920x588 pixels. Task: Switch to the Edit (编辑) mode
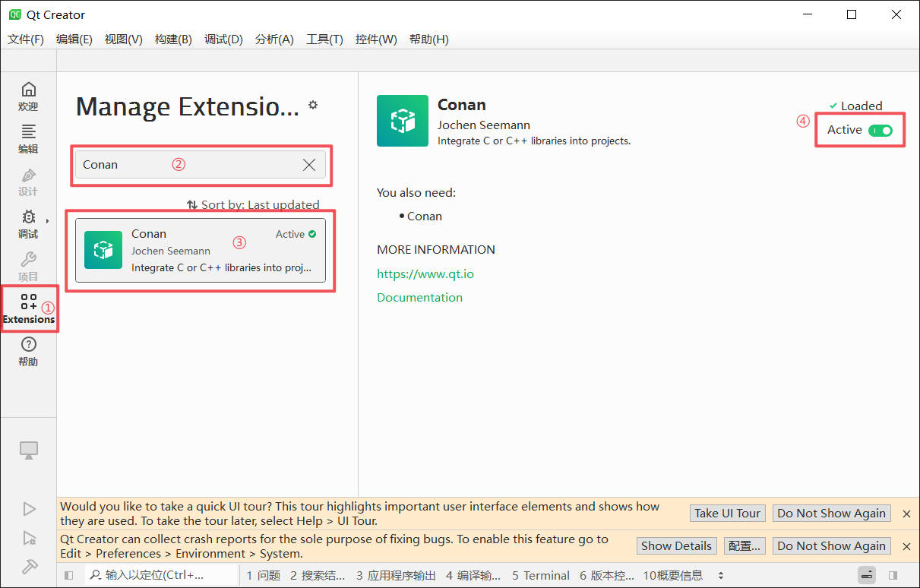pyautogui.click(x=28, y=139)
